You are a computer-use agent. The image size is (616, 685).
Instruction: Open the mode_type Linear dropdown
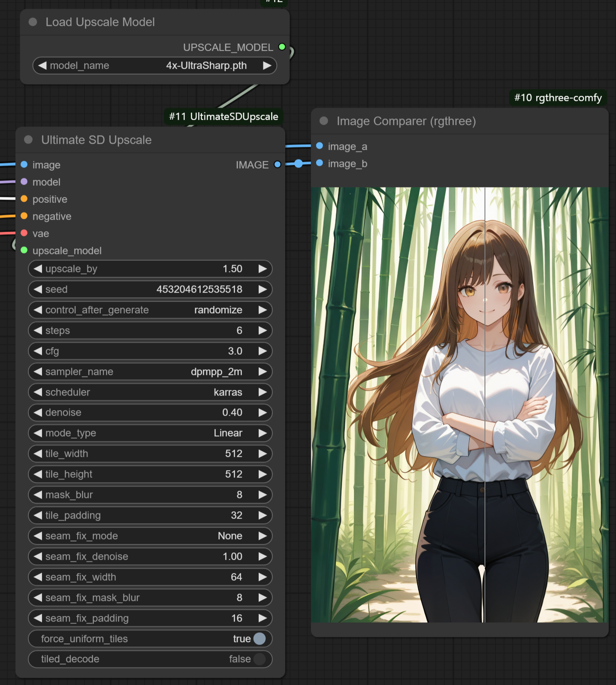(150, 433)
